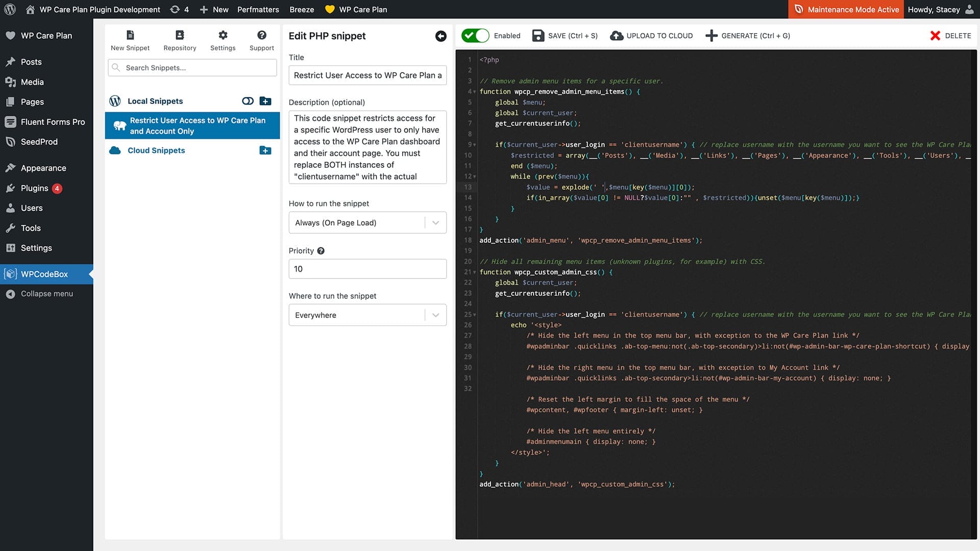This screenshot has height=551, width=980.
Task: Click the add_action admin_head code line
Action: (x=577, y=484)
